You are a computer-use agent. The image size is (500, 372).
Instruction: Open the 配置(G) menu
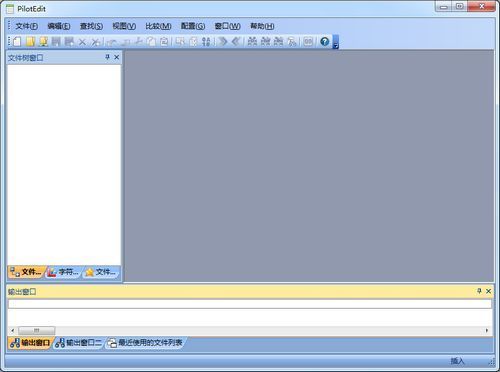point(193,26)
